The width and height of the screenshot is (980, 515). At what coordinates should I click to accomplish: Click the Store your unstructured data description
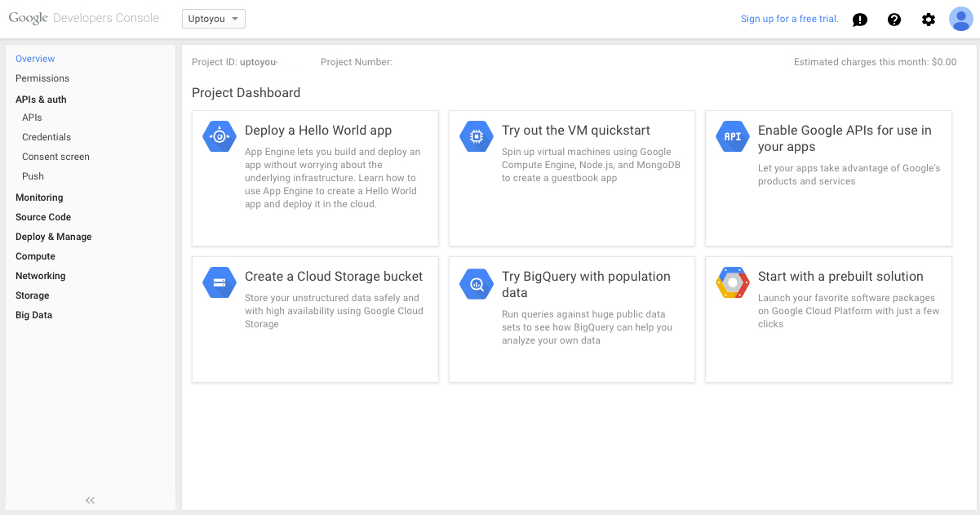click(x=335, y=311)
